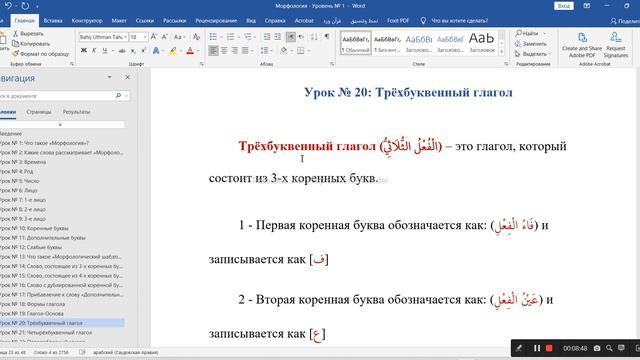
Task: Click the recorder zoom magnifier icon
Action: 609,348
